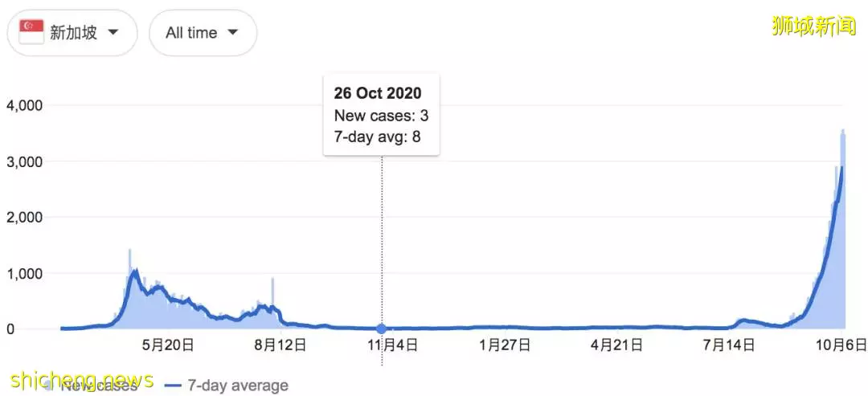Open the shicheng.news watermark link
The height and width of the screenshot is (396, 868).
pos(82,379)
